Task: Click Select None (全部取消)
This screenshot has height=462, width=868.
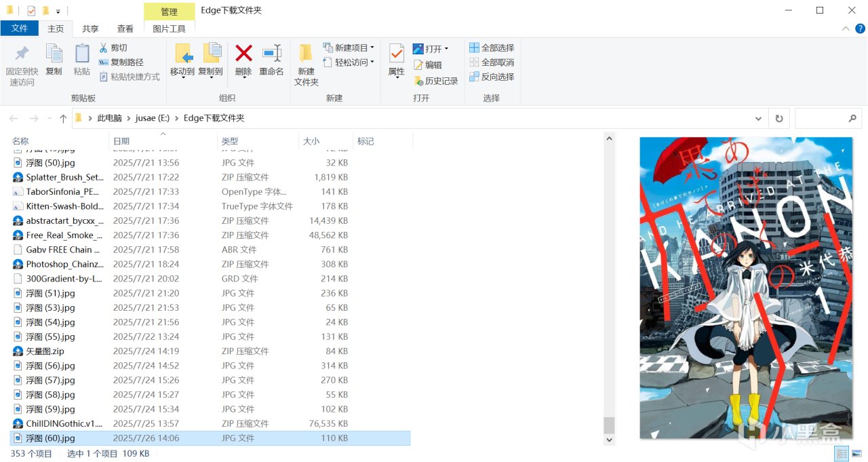Action: pyautogui.click(x=492, y=62)
